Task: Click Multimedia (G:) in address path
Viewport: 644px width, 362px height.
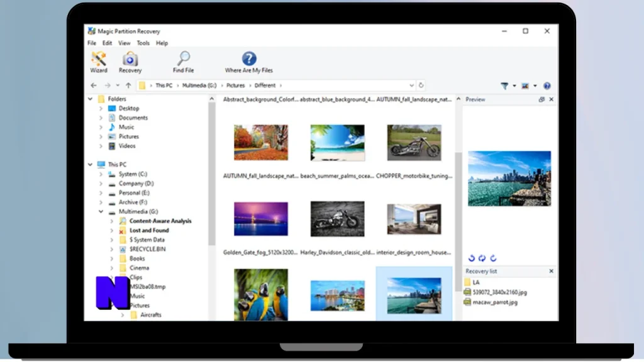Action: pos(199,85)
